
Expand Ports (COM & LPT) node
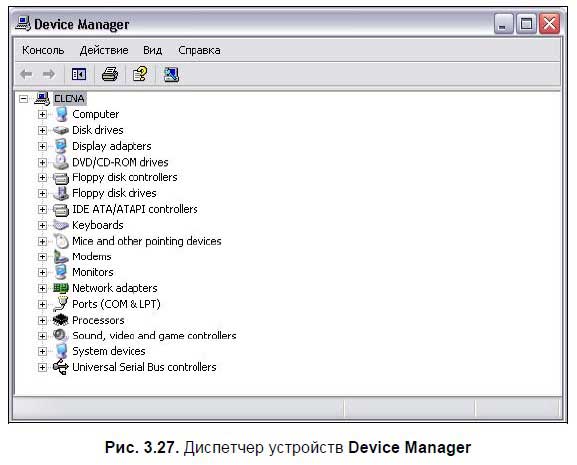coord(42,304)
